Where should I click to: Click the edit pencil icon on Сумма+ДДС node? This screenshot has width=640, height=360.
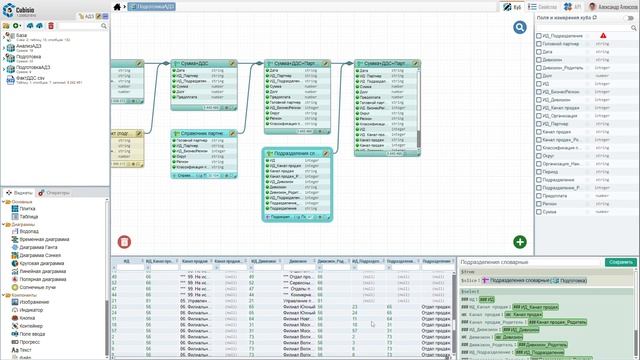point(232,63)
